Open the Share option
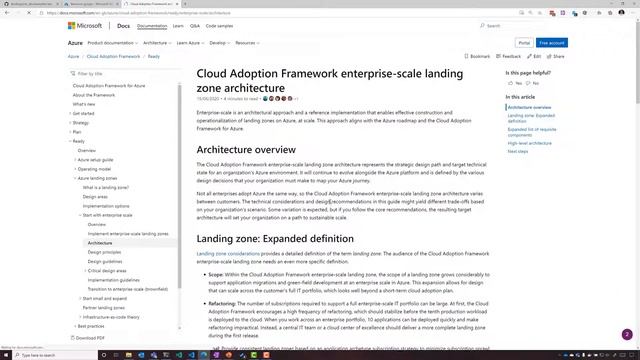Image resolution: width=640 pixels, height=360 pixels. pyautogui.click(x=556, y=56)
